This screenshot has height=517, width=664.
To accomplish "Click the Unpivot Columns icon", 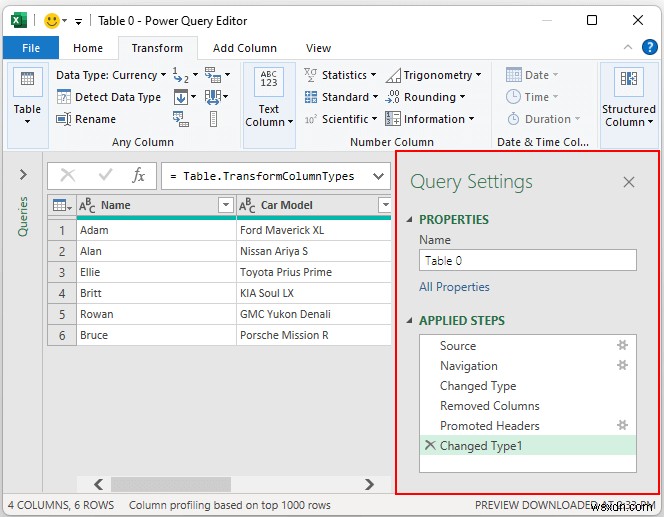I will 213,75.
